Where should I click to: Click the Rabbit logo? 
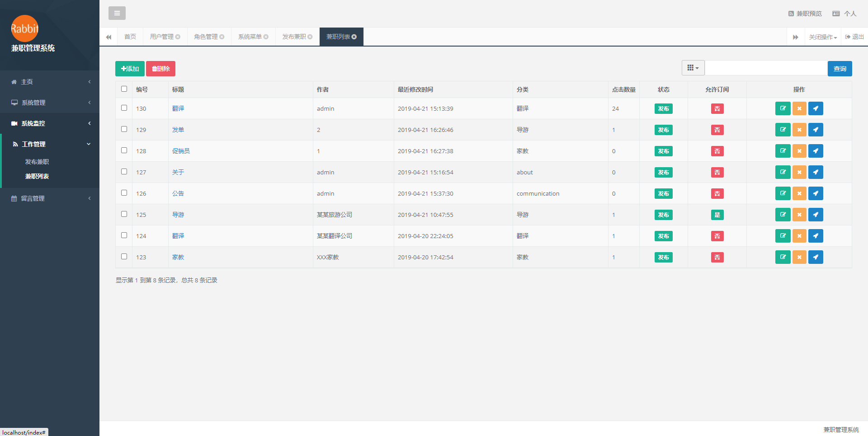25,28
